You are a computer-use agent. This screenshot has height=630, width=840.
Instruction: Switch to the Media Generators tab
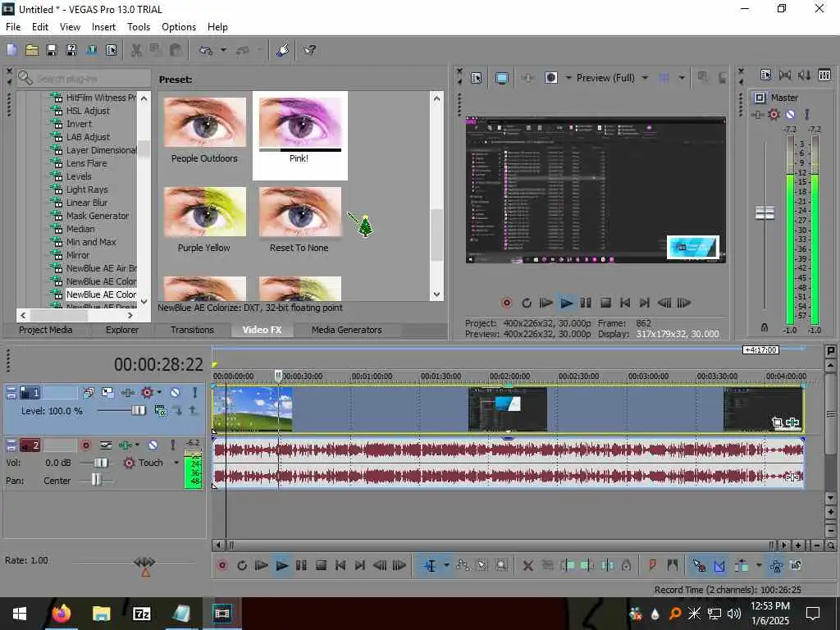[347, 330]
